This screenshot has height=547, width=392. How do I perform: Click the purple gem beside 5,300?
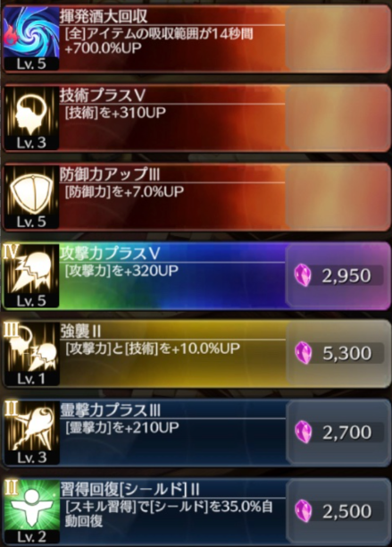(x=303, y=353)
